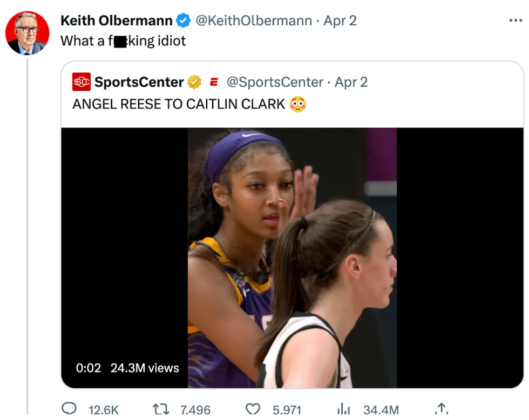The width and height of the screenshot is (529, 420).
Task: Click the SportsCenter logo avatar
Action: pos(82,82)
